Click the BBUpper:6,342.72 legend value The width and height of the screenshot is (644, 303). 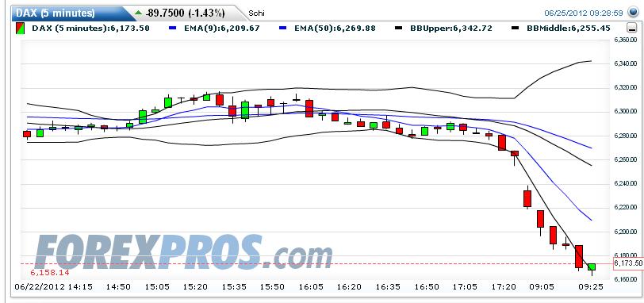point(451,29)
